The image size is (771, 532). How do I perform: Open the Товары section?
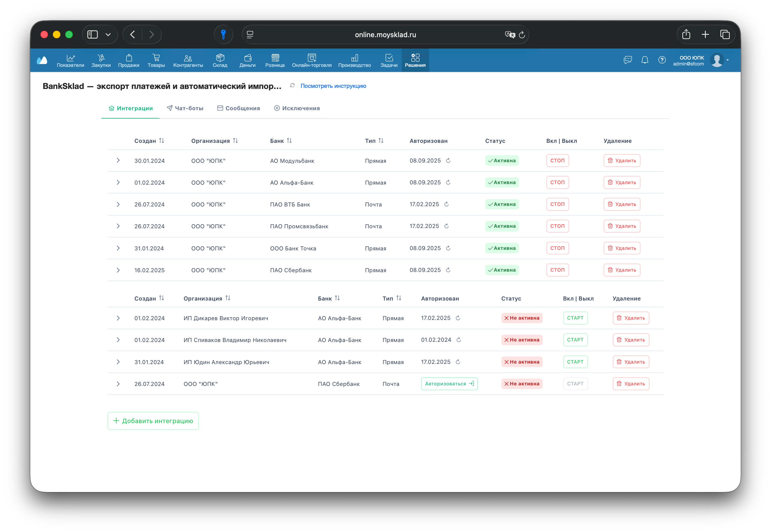[x=156, y=61]
